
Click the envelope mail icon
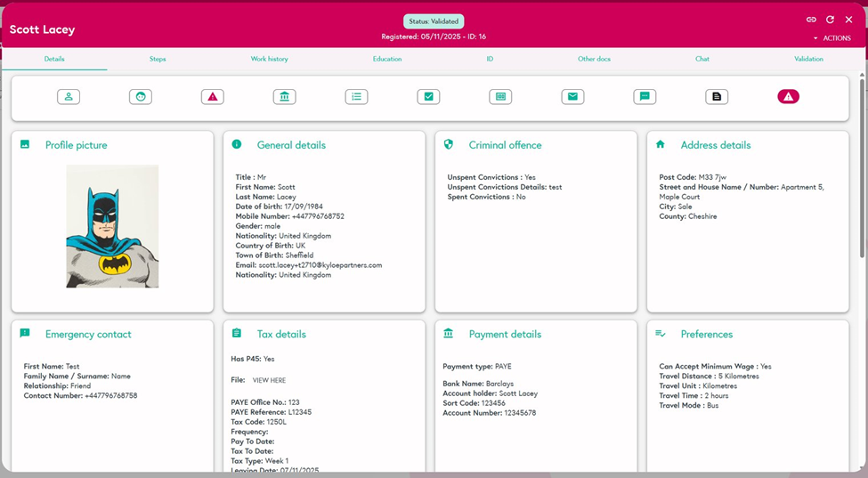pos(572,97)
